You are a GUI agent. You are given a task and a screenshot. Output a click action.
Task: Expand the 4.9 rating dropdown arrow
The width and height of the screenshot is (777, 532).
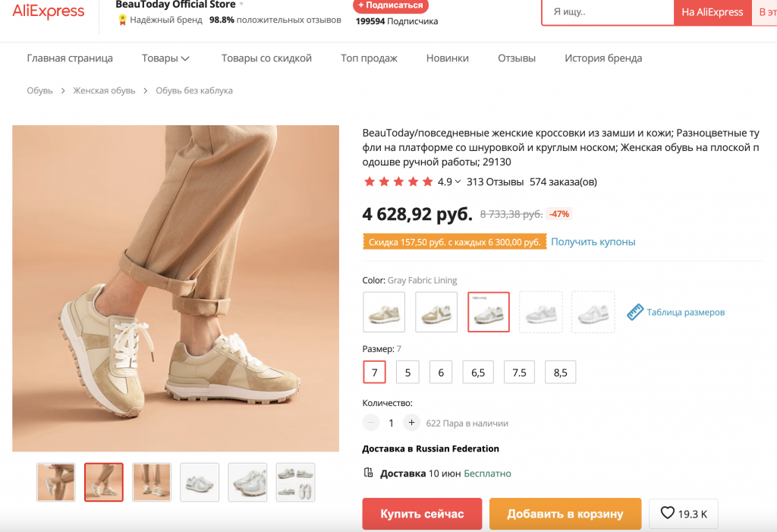pos(458,182)
